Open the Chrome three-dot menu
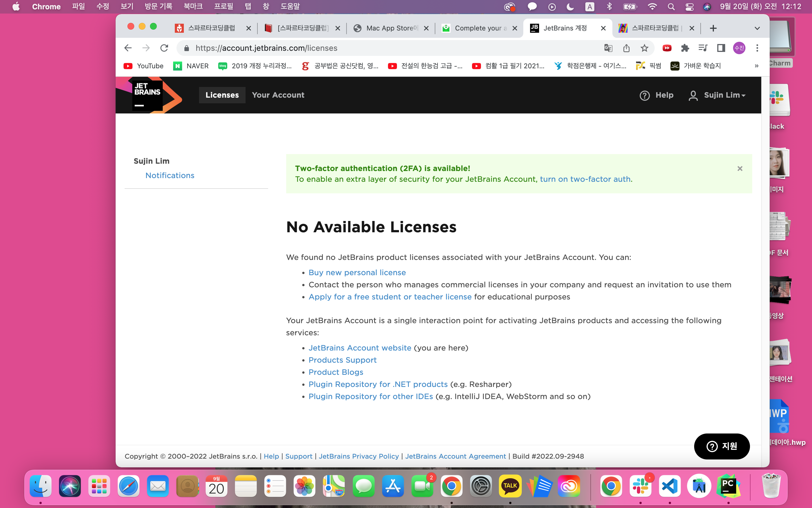 coord(757,48)
